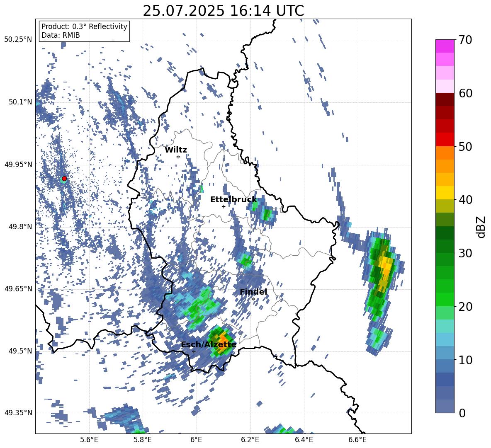The width and height of the screenshot is (491, 448).
Task: Click the magenta top colorbar segment
Action: coord(445,46)
